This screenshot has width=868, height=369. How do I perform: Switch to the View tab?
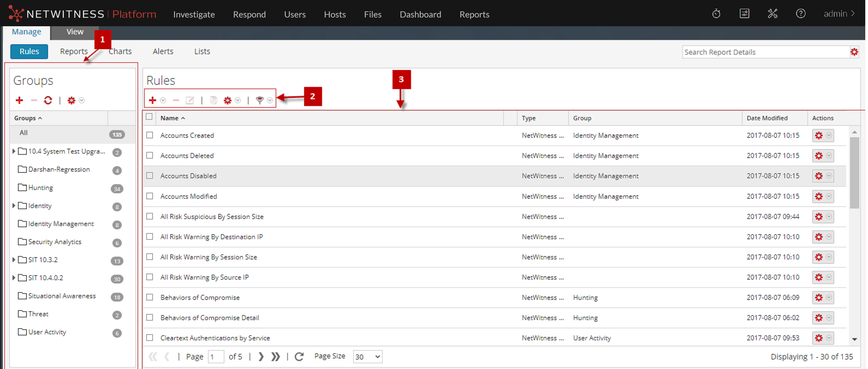click(x=75, y=32)
